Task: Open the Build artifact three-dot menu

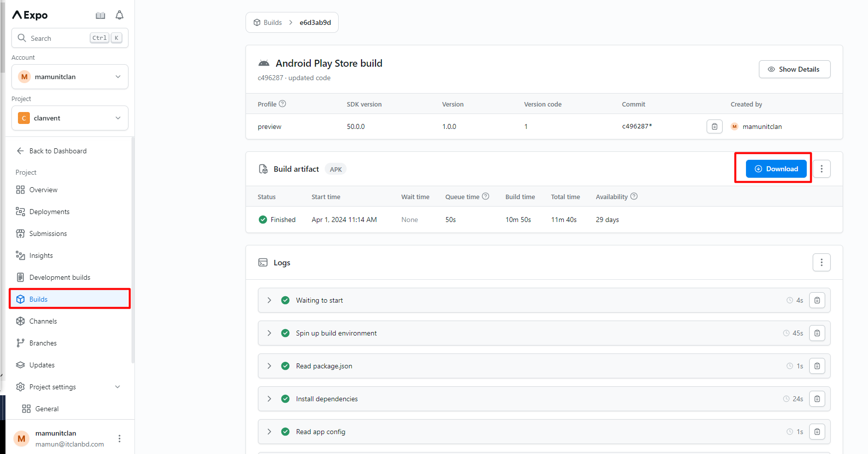Action: (821, 169)
